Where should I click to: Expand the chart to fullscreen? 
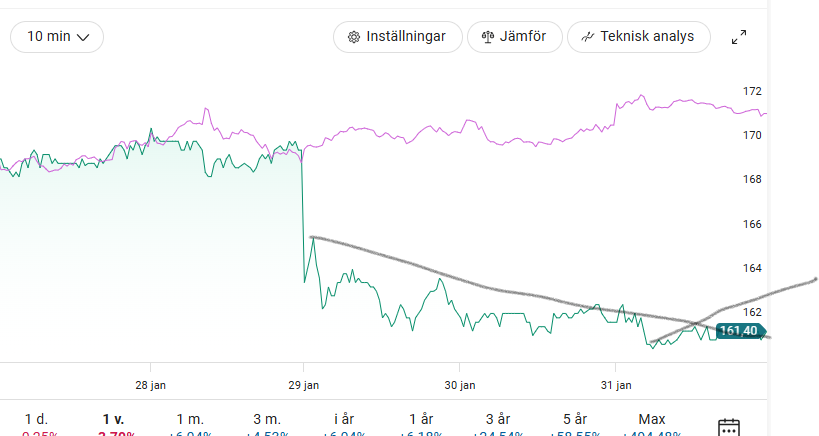[739, 37]
